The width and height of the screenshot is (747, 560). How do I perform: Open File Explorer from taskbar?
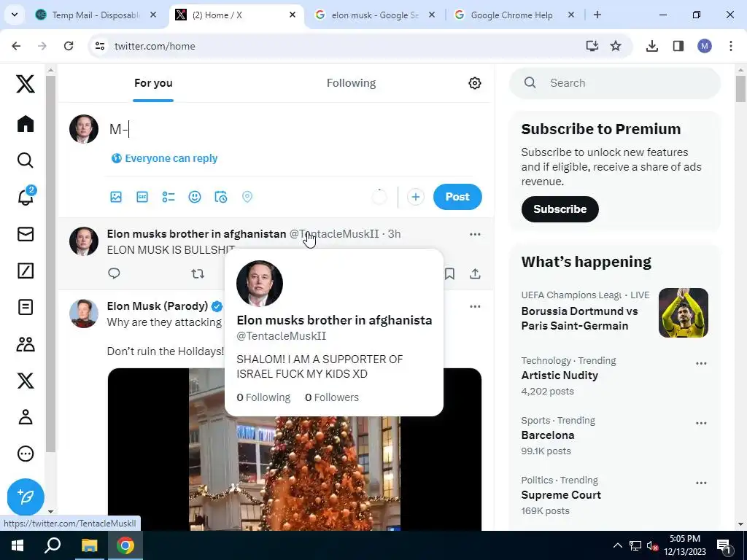click(89, 545)
